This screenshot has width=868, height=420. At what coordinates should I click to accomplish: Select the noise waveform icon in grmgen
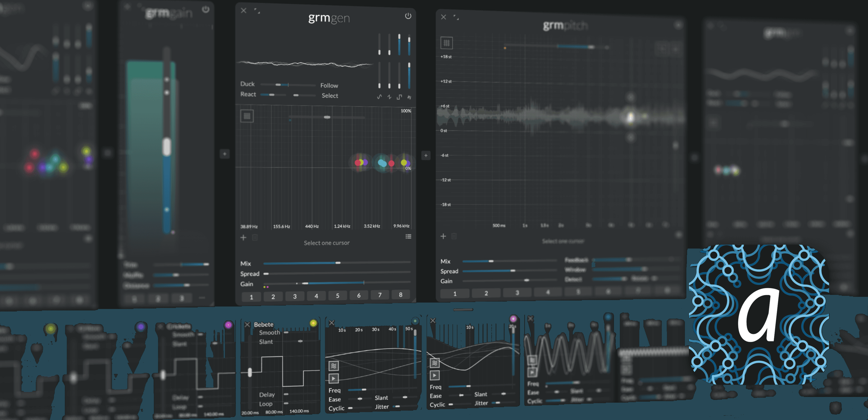click(x=409, y=97)
